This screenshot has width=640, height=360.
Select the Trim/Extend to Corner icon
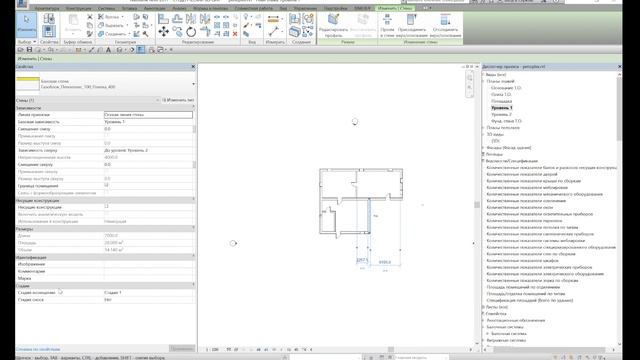coord(205,32)
